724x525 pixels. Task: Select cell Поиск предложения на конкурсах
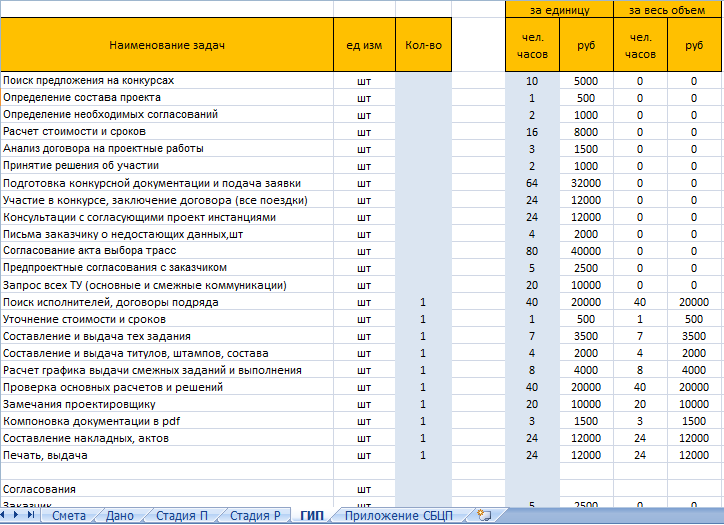[167, 81]
